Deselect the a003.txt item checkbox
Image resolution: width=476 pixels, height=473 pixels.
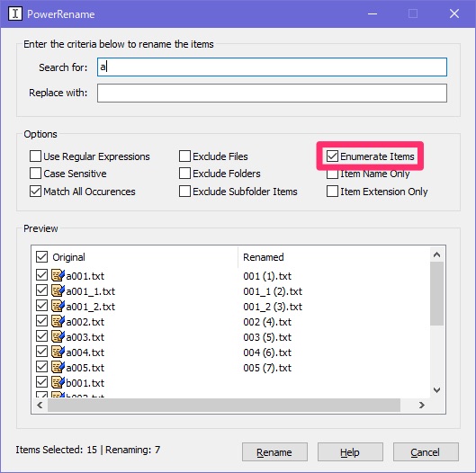click(x=41, y=335)
